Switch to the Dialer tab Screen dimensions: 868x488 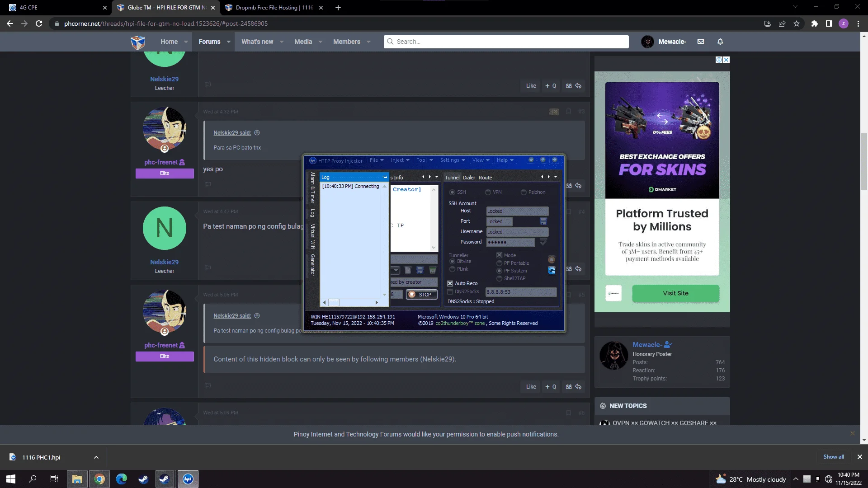tap(469, 178)
